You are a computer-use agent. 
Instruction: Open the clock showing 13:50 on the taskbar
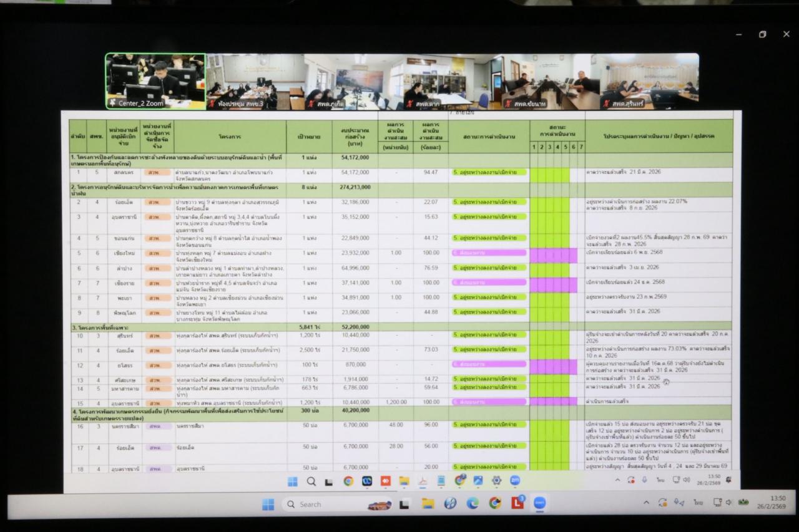point(777,503)
